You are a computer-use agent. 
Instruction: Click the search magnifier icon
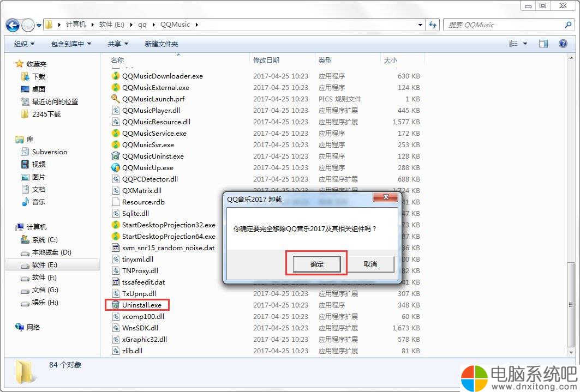coord(568,25)
